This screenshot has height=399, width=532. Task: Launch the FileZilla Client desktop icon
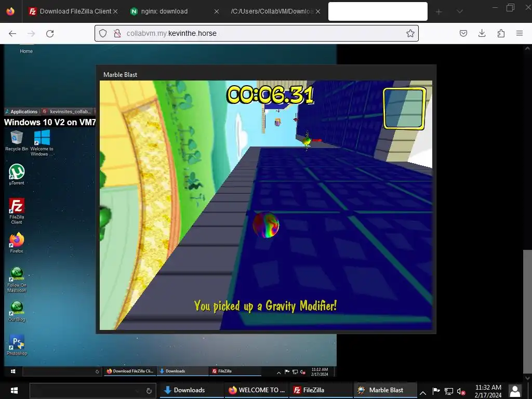point(17,211)
